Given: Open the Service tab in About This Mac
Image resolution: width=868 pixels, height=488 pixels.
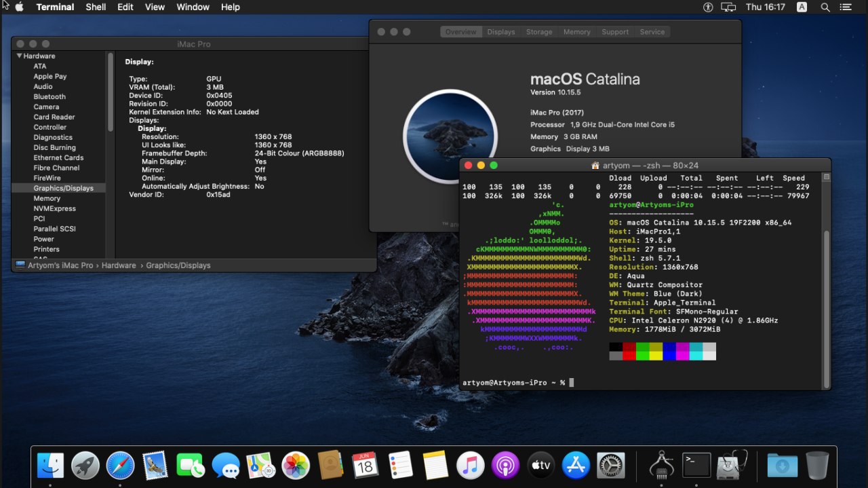Looking at the screenshot, I should tap(652, 32).
